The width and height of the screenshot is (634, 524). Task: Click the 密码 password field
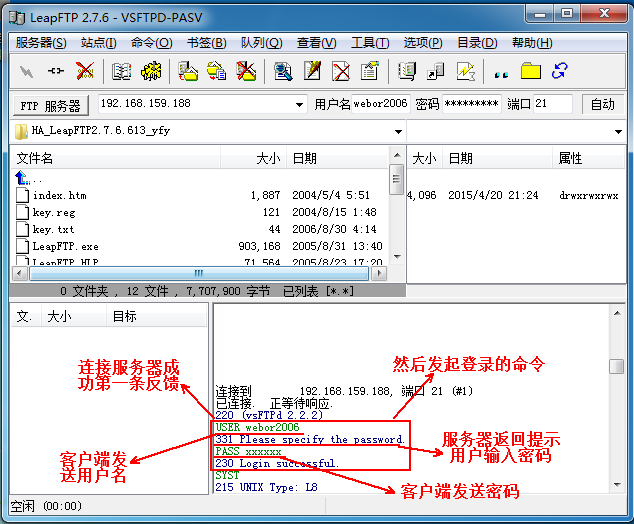(472, 104)
